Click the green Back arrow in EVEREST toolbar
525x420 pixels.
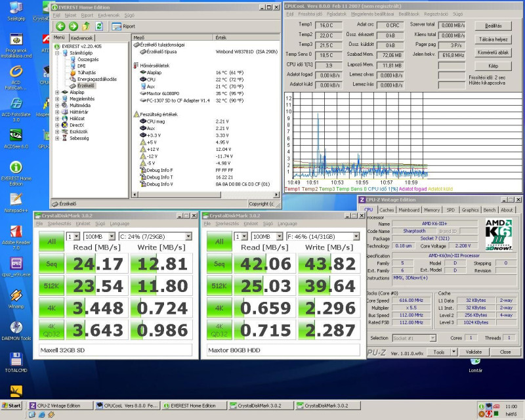(60, 26)
